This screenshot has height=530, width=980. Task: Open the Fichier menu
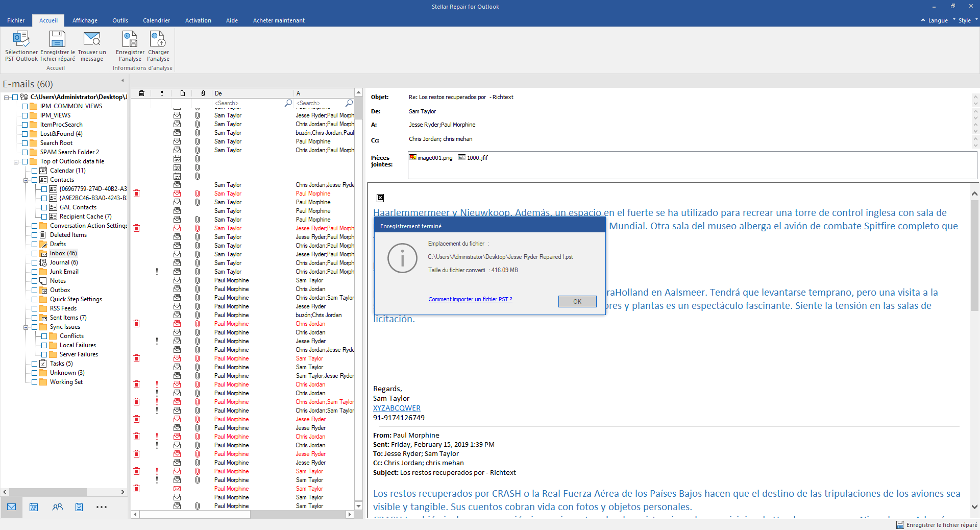click(16, 20)
